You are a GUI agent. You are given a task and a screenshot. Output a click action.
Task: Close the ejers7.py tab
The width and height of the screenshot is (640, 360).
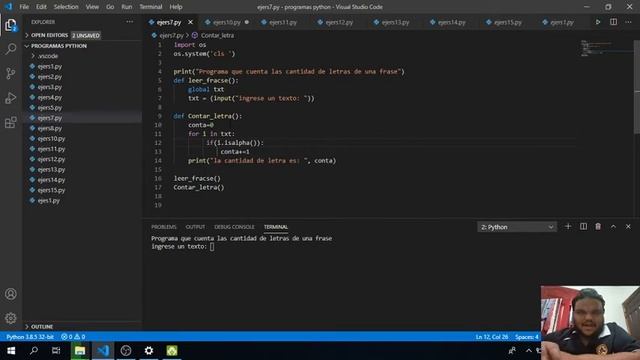tap(190, 22)
